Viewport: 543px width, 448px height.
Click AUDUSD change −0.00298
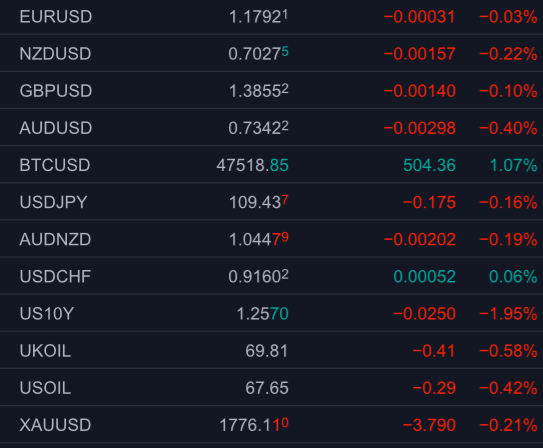click(x=420, y=128)
